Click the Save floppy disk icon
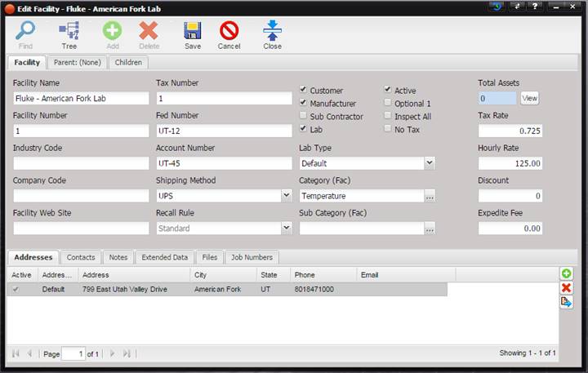Screen dimensions: 588x373 pos(193,31)
